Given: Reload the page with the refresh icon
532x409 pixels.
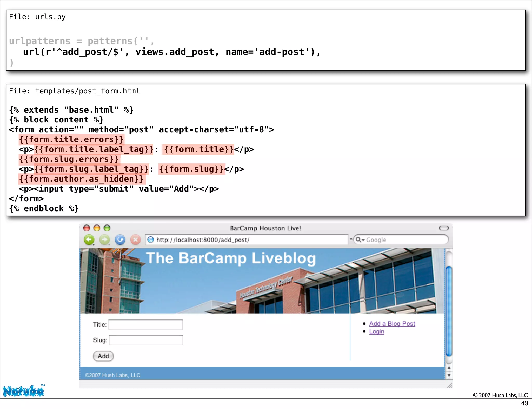Looking at the screenshot, I should [x=120, y=240].
